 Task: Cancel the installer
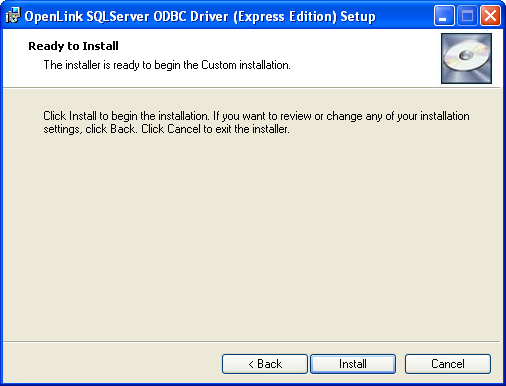tap(448, 364)
